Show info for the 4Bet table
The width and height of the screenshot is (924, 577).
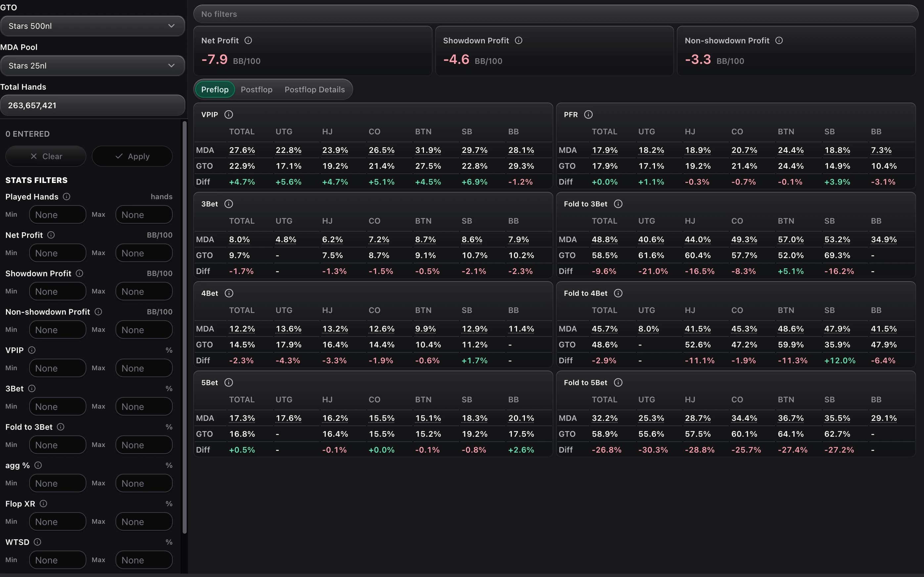click(229, 293)
